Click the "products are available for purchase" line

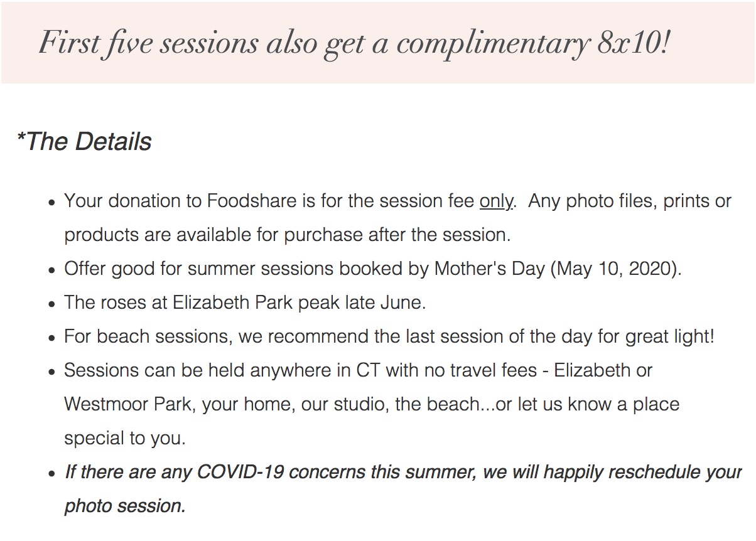288,235
